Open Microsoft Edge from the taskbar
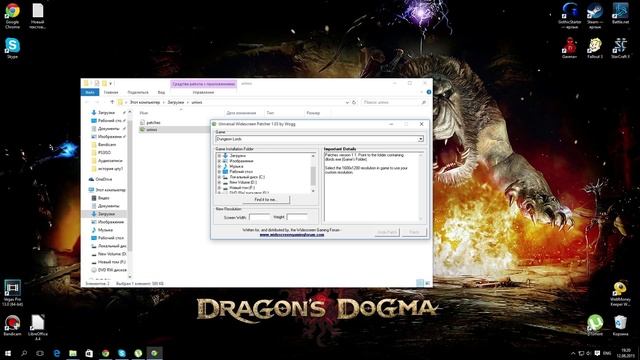This screenshot has height=360, width=640. coord(57,353)
